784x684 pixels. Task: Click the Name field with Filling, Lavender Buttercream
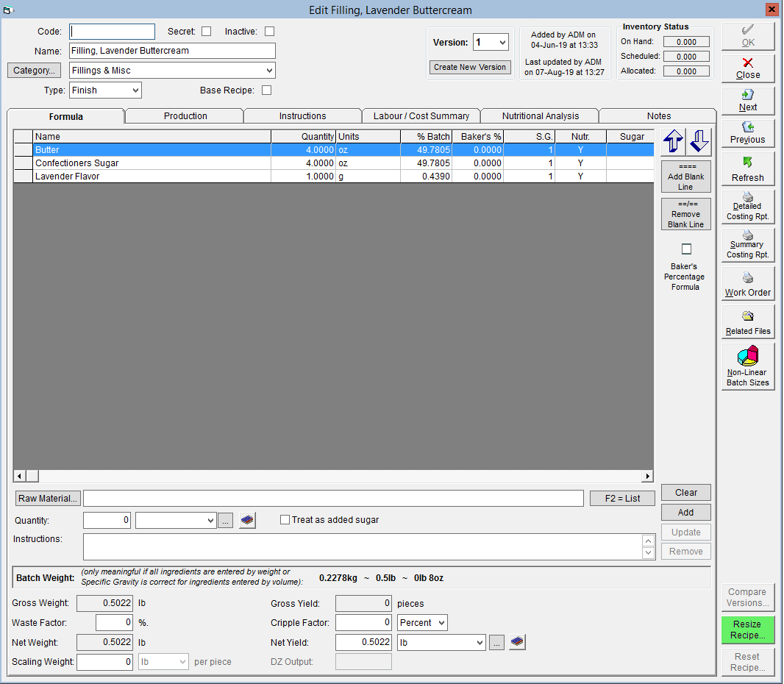(172, 51)
